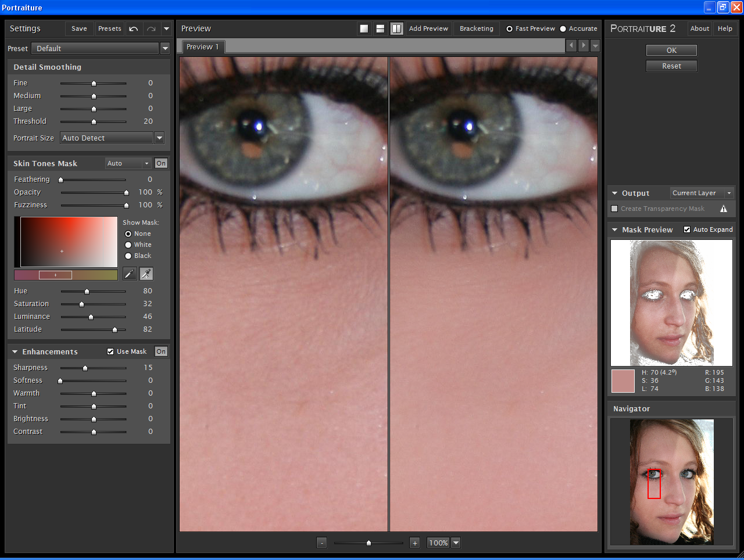This screenshot has width=744, height=560.
Task: Switch to horizontal split preview layout
Action: click(380, 28)
